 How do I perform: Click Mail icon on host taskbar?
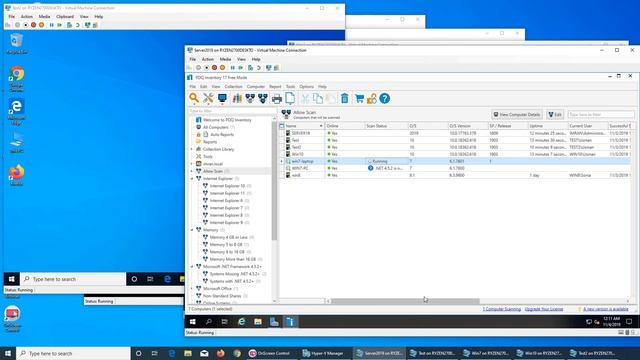pyautogui.click(x=204, y=353)
